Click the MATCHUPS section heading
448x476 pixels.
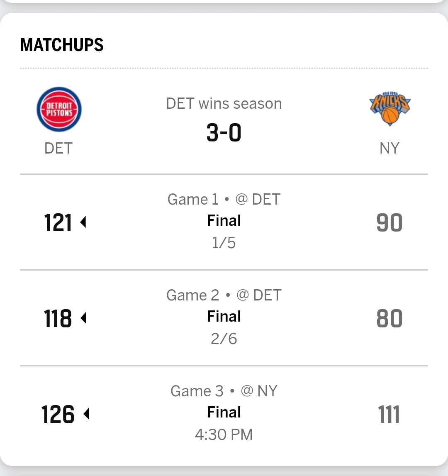click(62, 45)
